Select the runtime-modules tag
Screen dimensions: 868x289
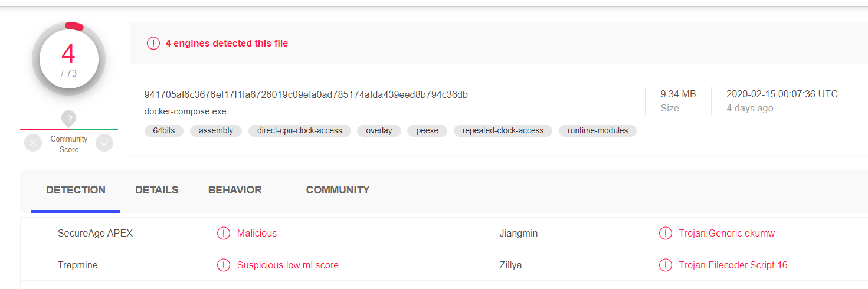598,131
